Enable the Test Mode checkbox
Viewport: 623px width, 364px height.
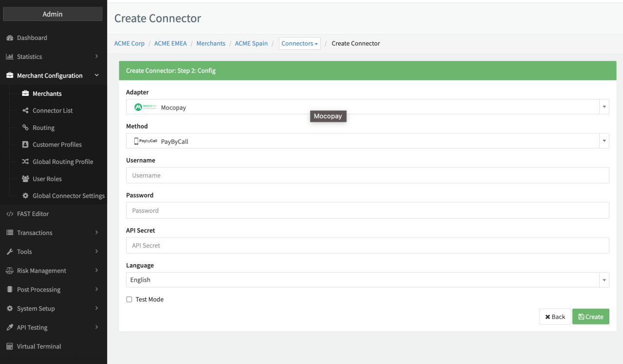point(129,299)
